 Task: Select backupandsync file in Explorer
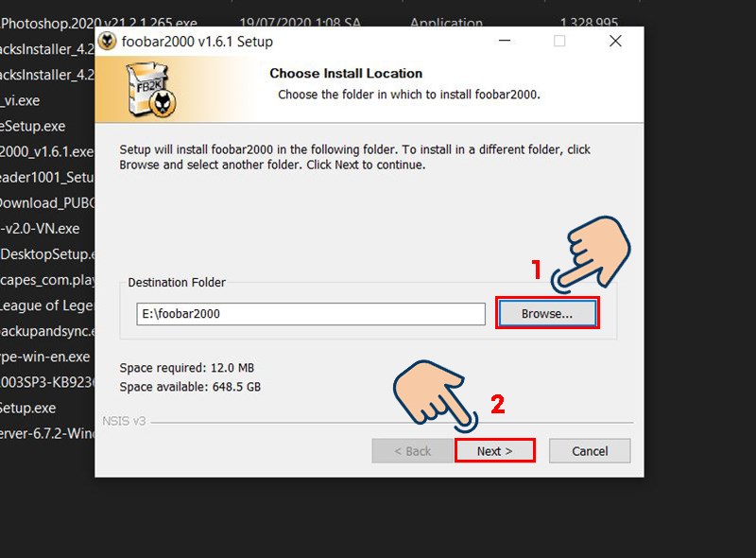click(x=46, y=331)
